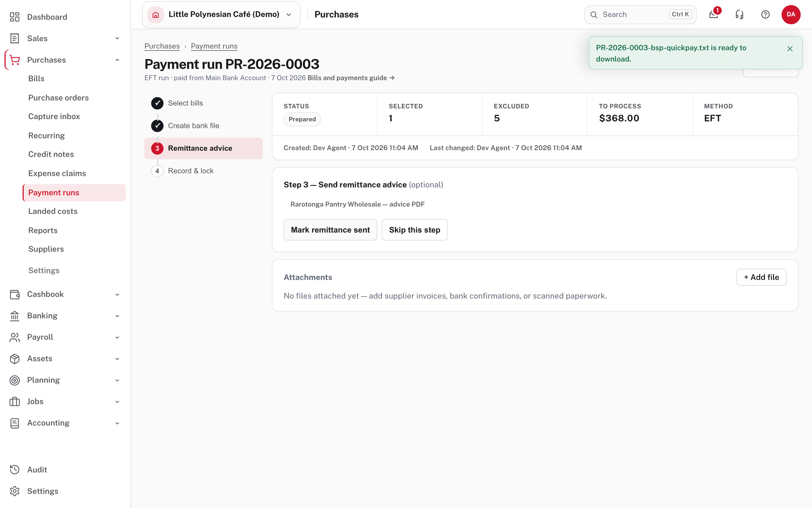Click the Jobs briefcase icon
The height and width of the screenshot is (508, 812).
click(14, 402)
